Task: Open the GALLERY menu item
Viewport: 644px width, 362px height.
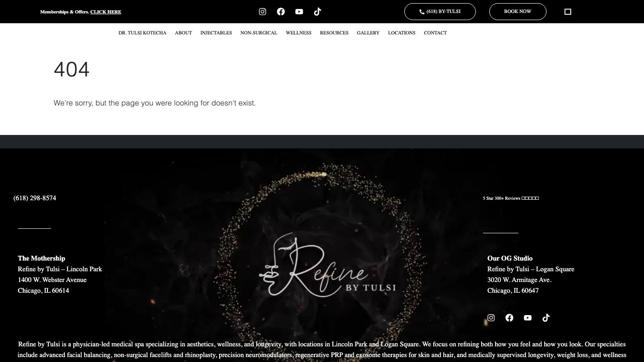Action: tap(368, 33)
